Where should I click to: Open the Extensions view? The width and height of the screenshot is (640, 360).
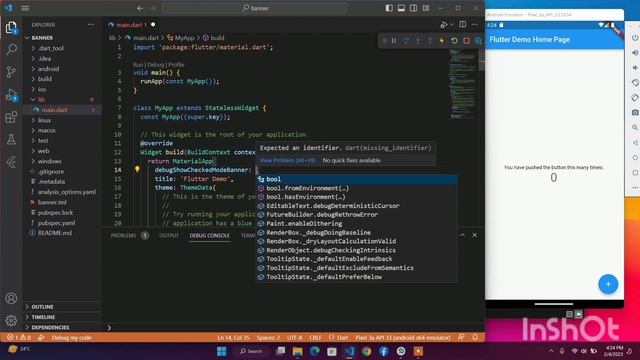click(11, 118)
